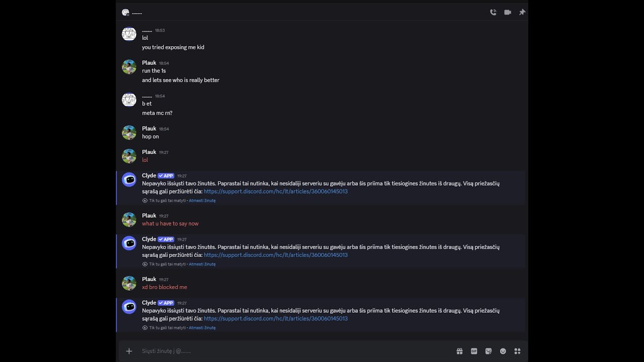Click the Clyde username in the second notice

coord(149,239)
